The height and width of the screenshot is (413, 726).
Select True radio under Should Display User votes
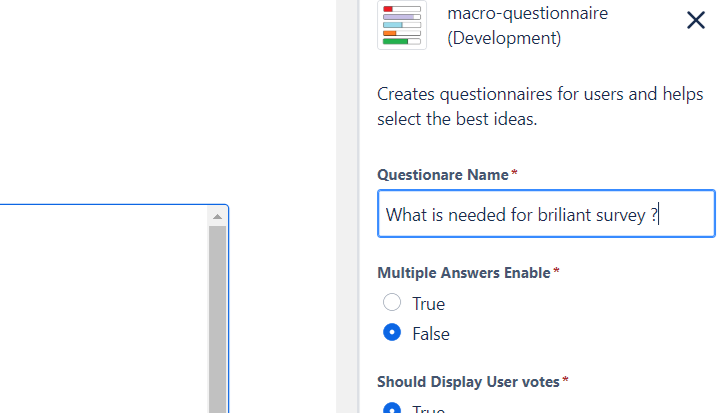(393, 408)
